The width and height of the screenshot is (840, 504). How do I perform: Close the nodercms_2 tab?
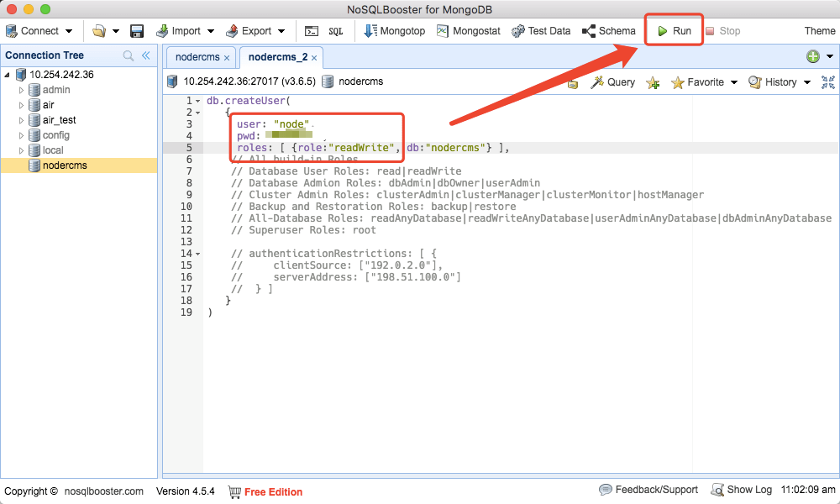pos(314,58)
